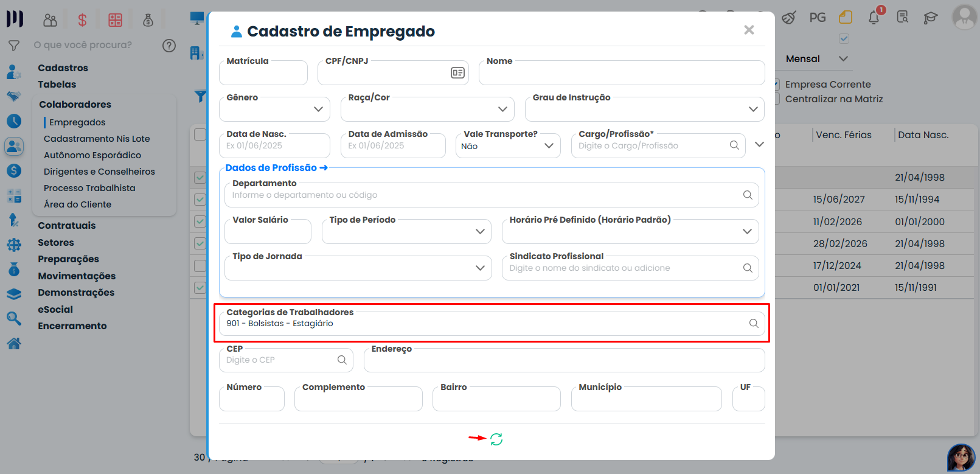The image size is (980, 474).
Task: Click the Dados de Profissão link
Action: pos(276,168)
